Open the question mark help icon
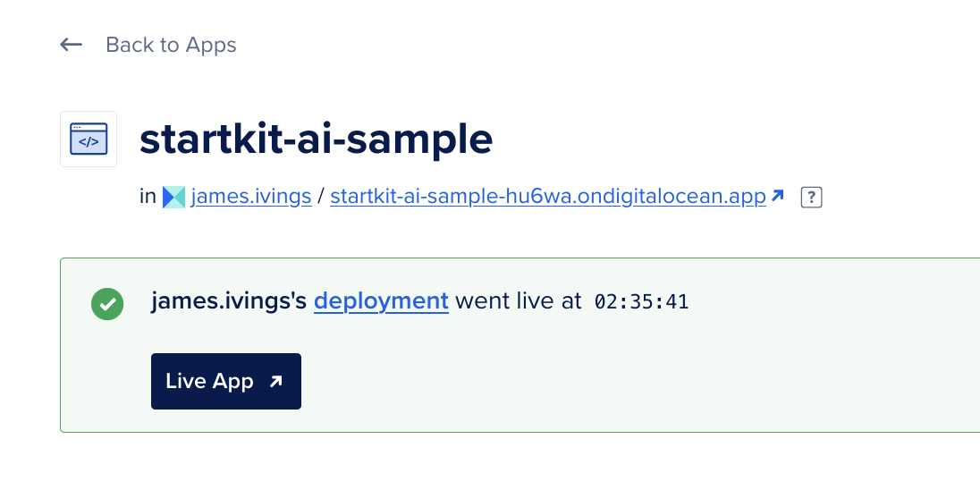The height and width of the screenshot is (490, 980). [x=811, y=197]
